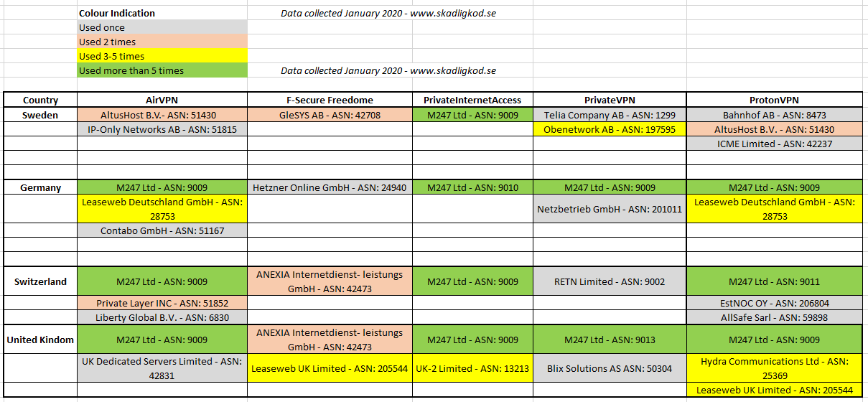Select Leaseweb Deutschland GmbH cell under AirVPN
The image size is (868, 402).
162,209
